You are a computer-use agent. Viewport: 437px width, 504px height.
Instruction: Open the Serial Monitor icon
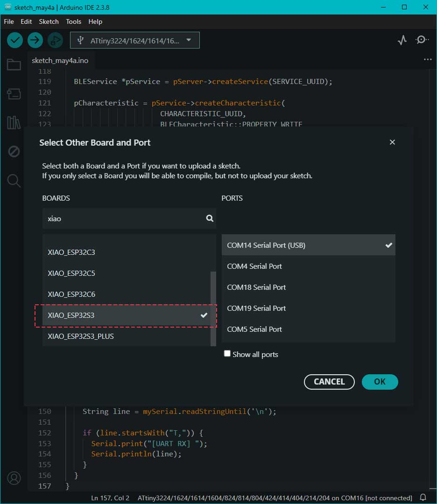[x=422, y=40]
